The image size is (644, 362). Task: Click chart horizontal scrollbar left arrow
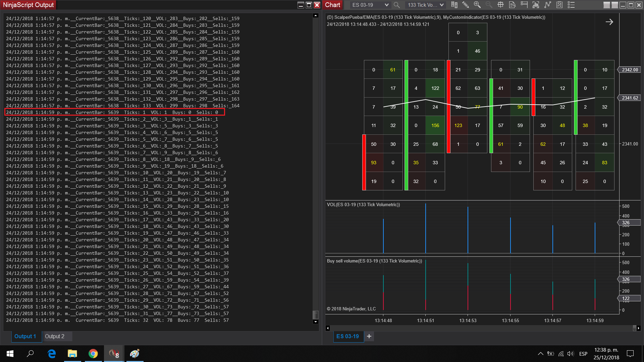[328, 328]
